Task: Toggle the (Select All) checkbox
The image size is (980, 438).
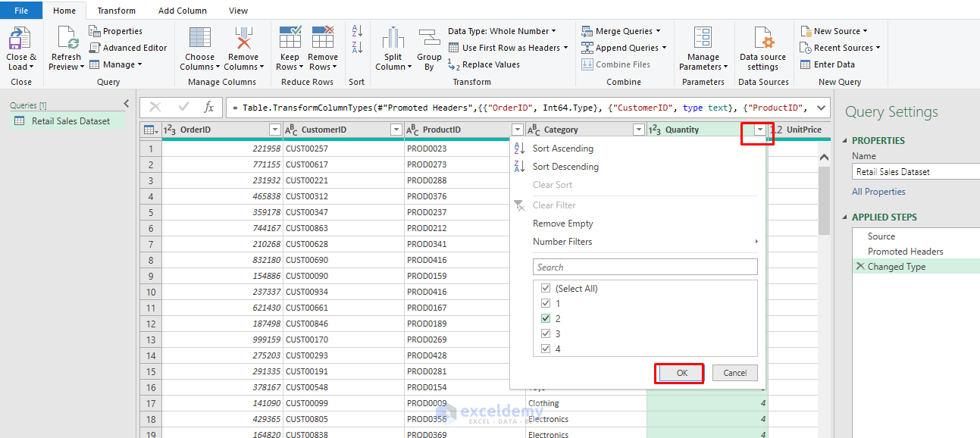Action: coord(546,289)
